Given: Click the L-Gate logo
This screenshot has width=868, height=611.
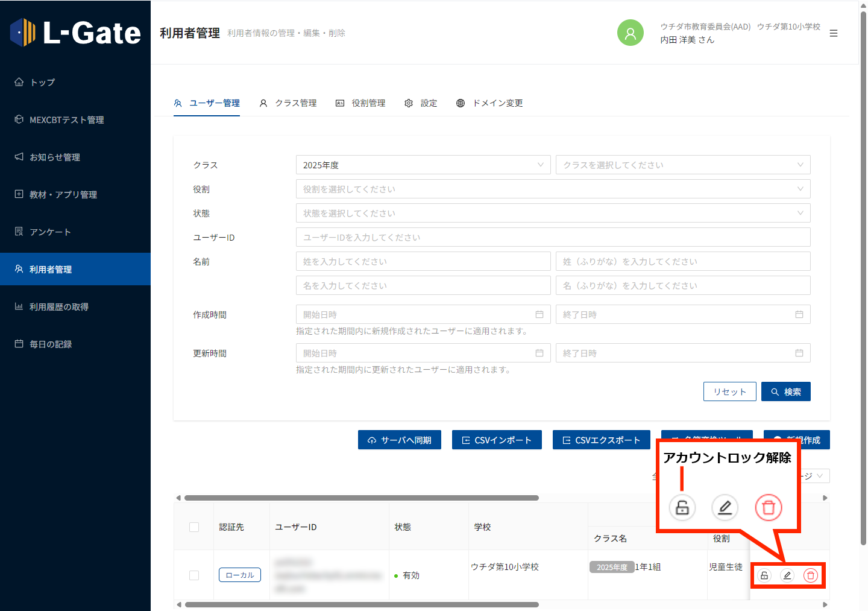Looking at the screenshot, I should (x=75, y=33).
